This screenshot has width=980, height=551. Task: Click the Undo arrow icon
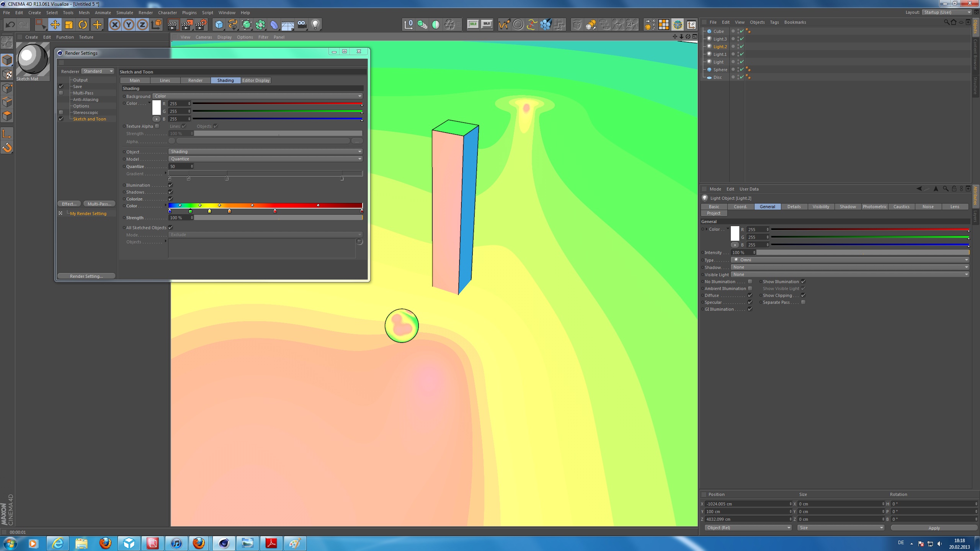[x=10, y=25]
